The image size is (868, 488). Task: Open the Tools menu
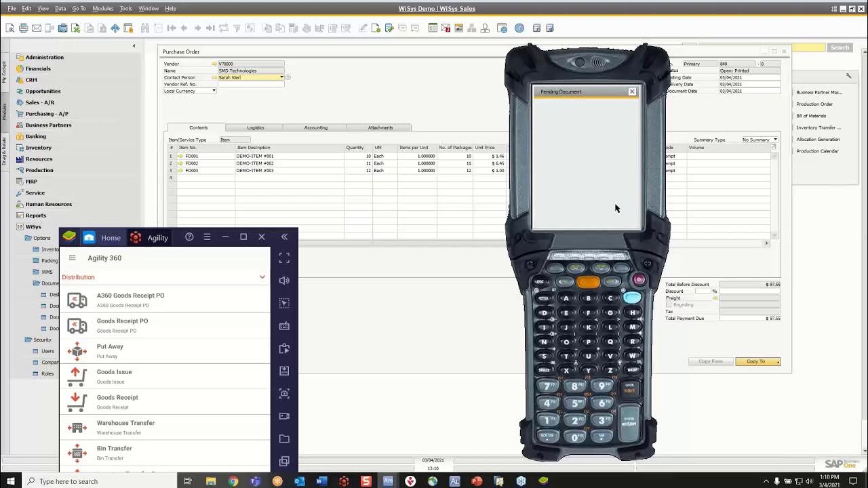(125, 9)
